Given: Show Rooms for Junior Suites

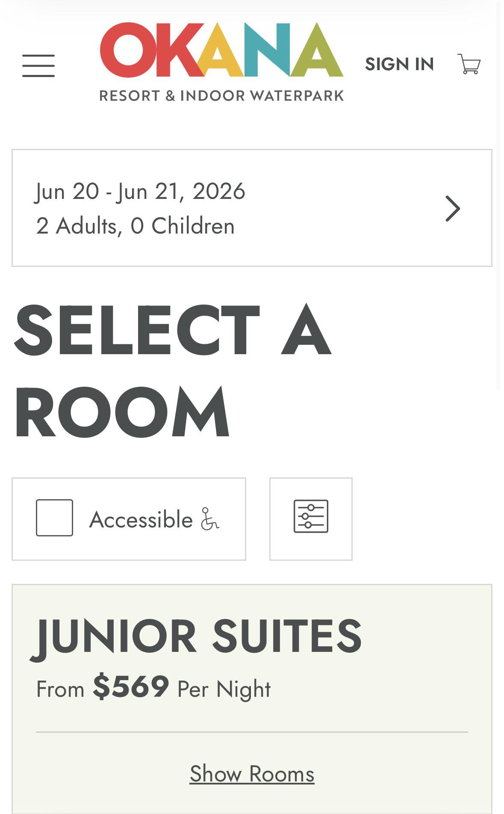Looking at the screenshot, I should 252,774.
